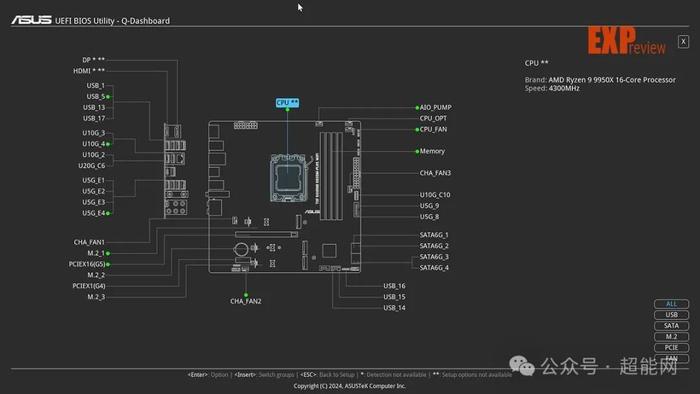Screen dimensions: 700x394
Task: Select the PCIEX16(G5) slot label
Action: click(87, 264)
